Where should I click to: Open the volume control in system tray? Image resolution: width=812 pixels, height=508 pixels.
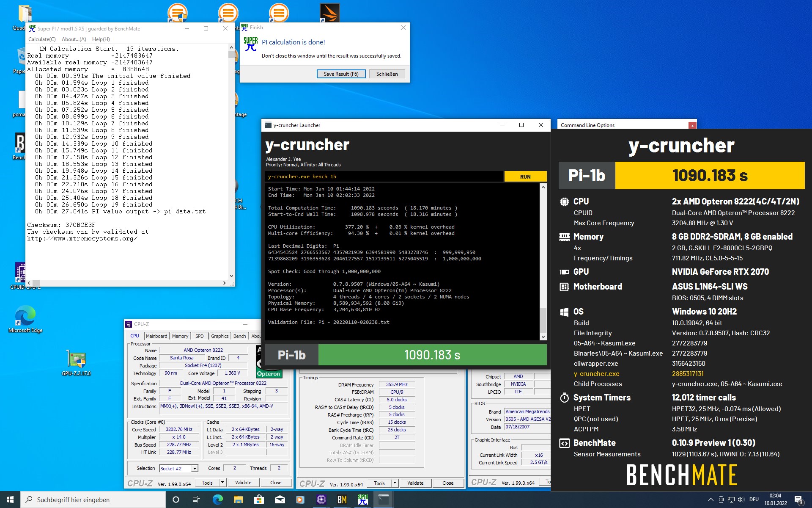[741, 500]
